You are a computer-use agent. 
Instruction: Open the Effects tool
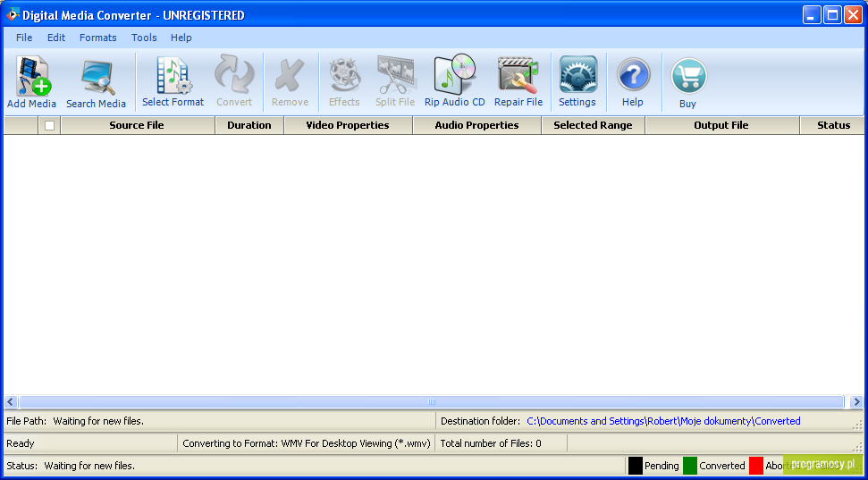[344, 82]
